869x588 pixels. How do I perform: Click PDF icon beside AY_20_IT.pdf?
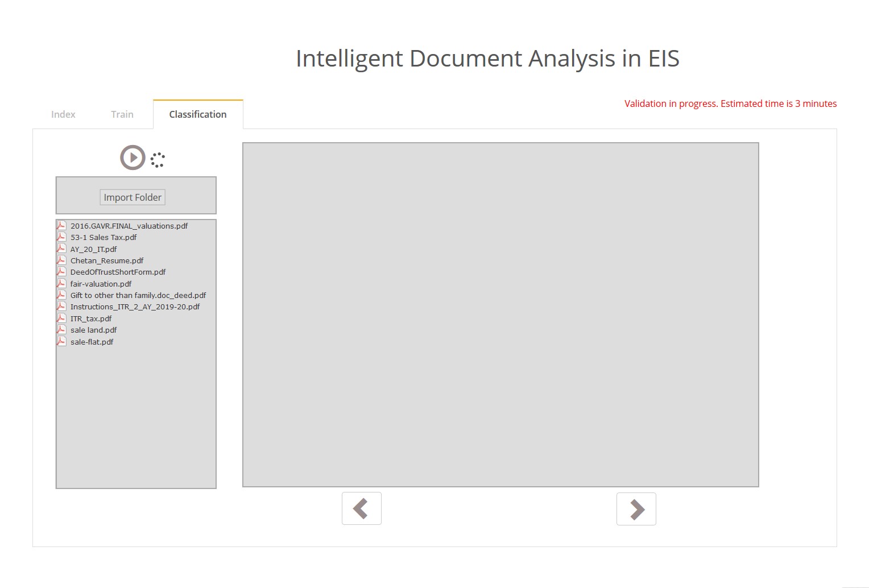[x=61, y=249]
